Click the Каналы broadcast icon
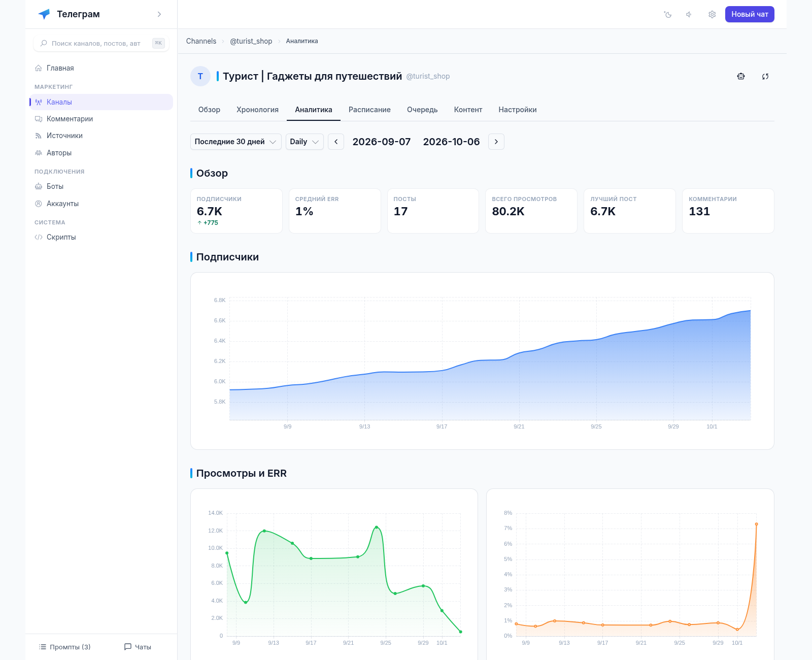The image size is (812, 660). (39, 102)
